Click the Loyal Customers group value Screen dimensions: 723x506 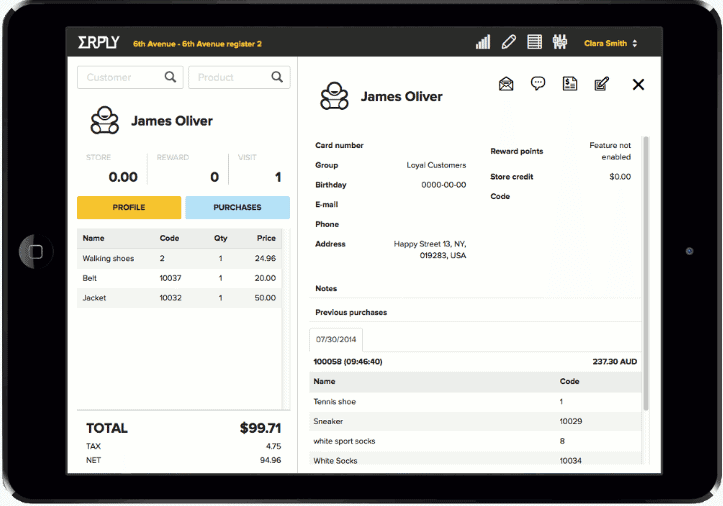pos(436,165)
